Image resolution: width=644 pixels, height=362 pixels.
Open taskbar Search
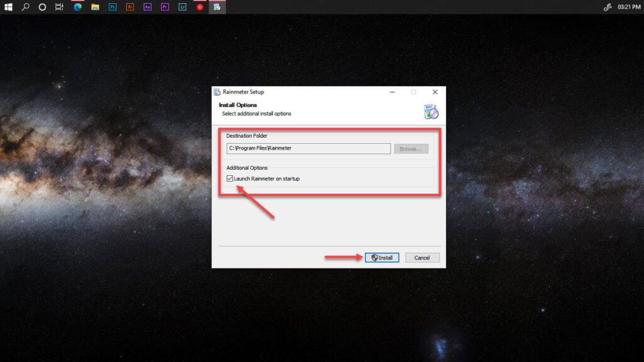pos(25,7)
